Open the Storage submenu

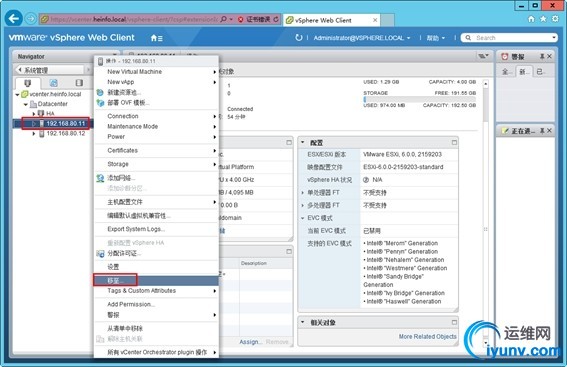pyautogui.click(x=156, y=164)
